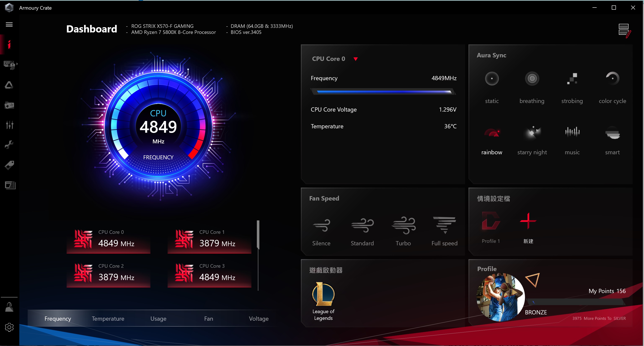Open the Scenario Profiles sliders sidebar icon

pyautogui.click(x=9, y=125)
